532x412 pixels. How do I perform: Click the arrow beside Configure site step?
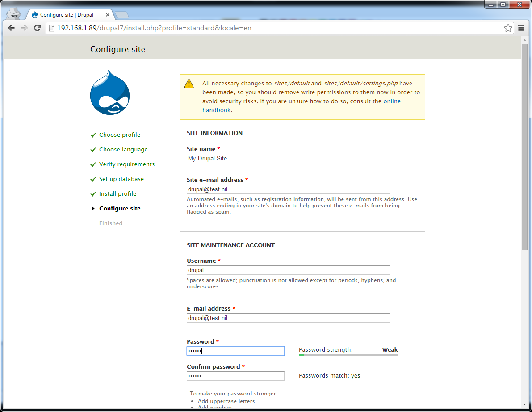click(x=93, y=208)
